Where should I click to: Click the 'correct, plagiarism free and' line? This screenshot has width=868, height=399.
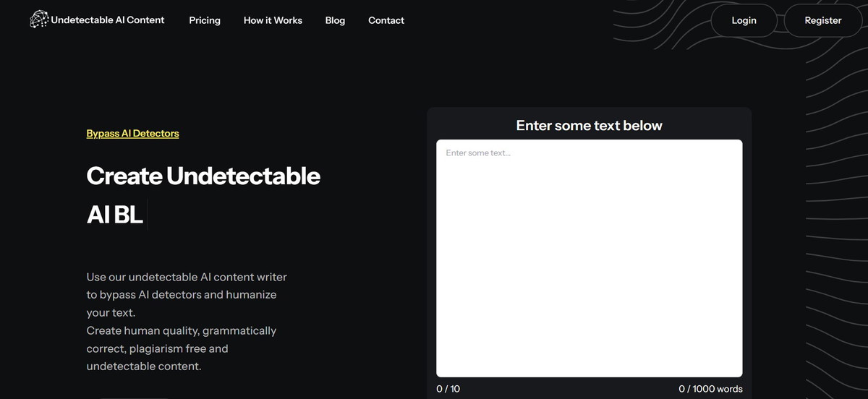coord(157,348)
